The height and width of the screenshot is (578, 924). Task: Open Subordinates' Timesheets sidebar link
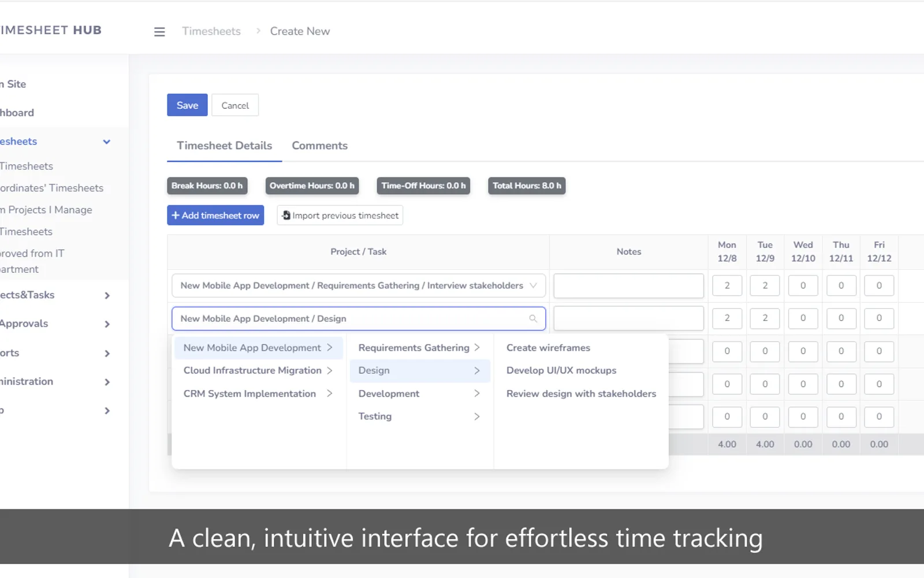pos(52,188)
